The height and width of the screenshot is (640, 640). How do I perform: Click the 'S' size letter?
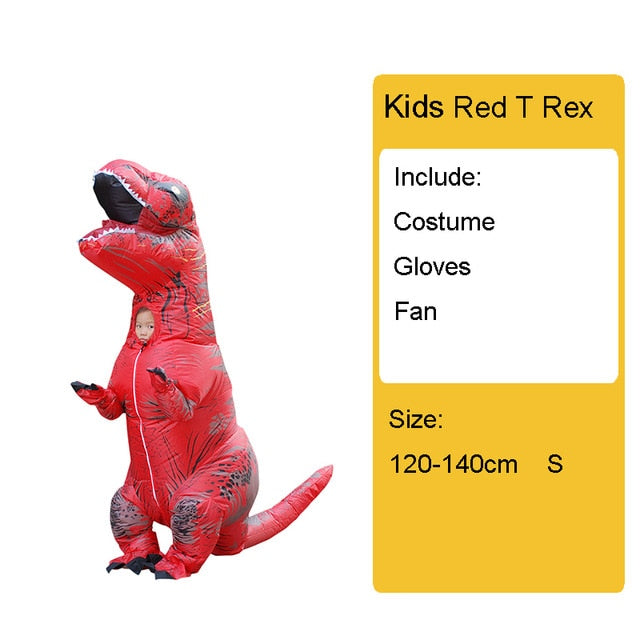pyautogui.click(x=555, y=464)
